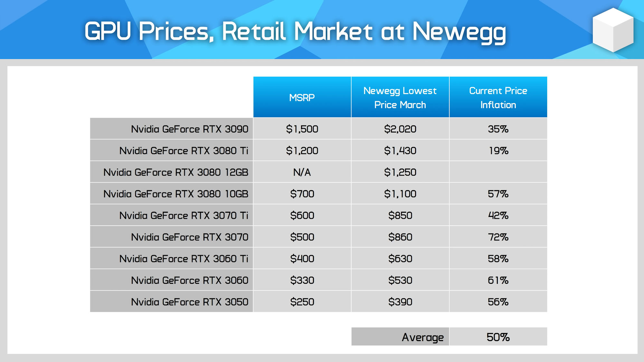This screenshot has width=644, height=362.
Task: Select the 57% inflation value
Action: (498, 193)
